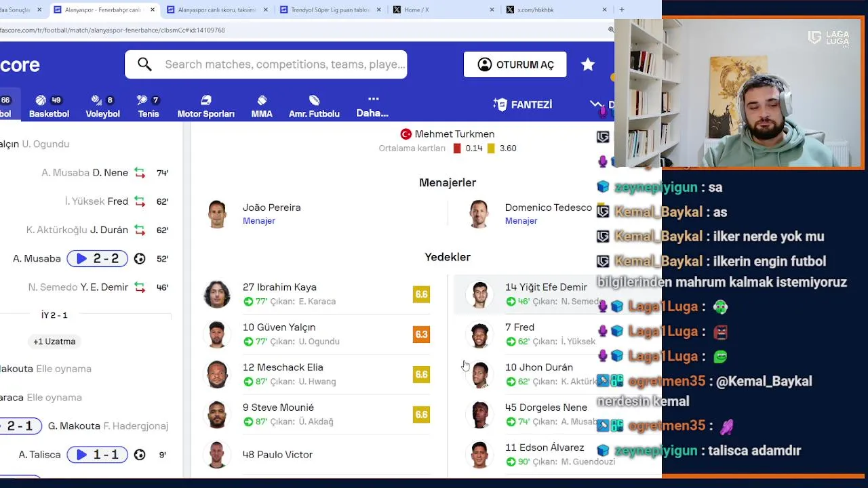Open João Pereira manager profile
Screen dimensions: 868x488
[x=271, y=207]
